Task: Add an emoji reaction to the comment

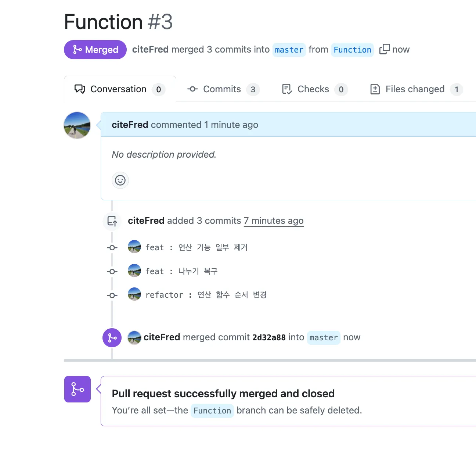Action: (120, 180)
